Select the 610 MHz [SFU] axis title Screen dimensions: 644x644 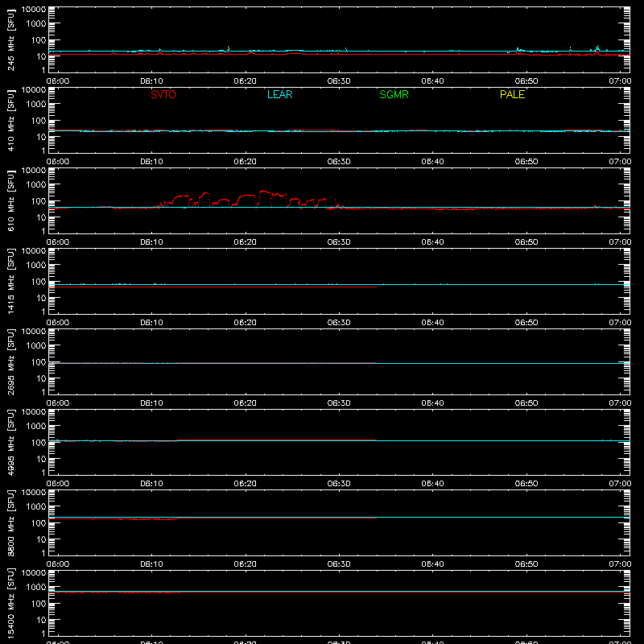pyautogui.click(x=11, y=200)
